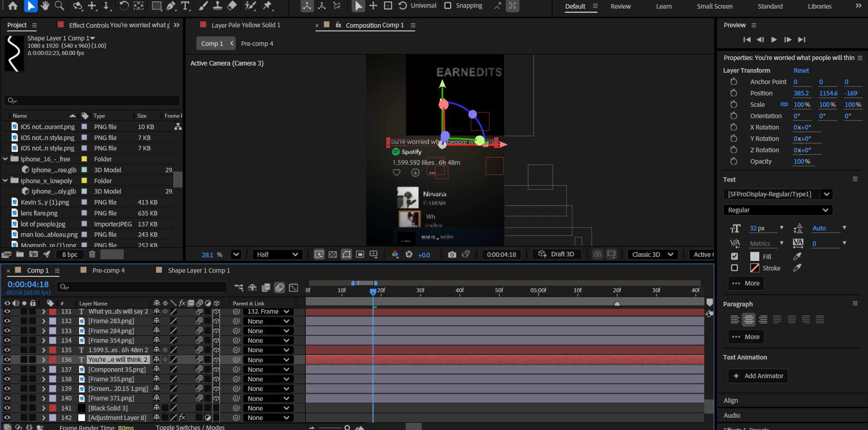Select the Hand tool in toolbar
The width and height of the screenshot is (868, 430).
point(45,6)
